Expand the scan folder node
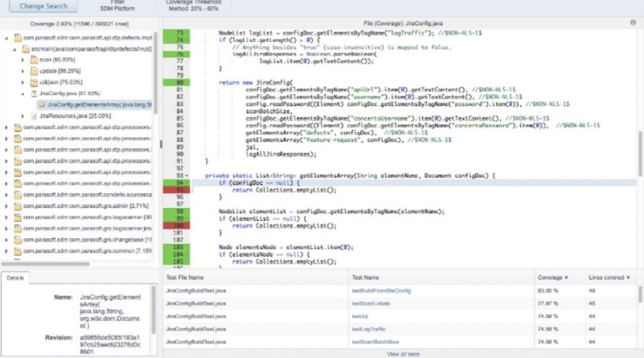 (23, 60)
